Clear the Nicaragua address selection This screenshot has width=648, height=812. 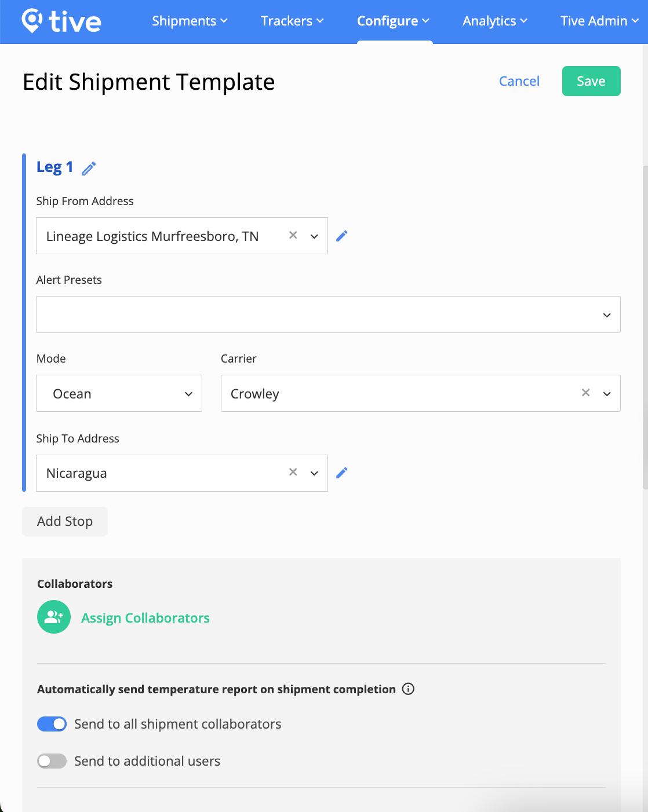click(x=293, y=472)
